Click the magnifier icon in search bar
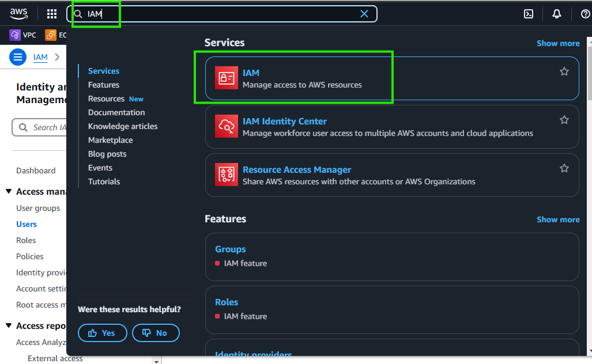Image resolution: width=592 pixels, height=364 pixels. tap(78, 14)
